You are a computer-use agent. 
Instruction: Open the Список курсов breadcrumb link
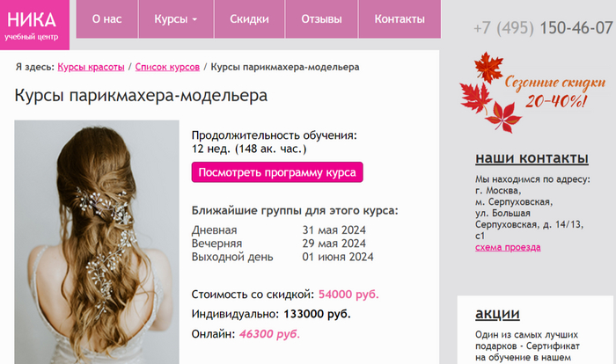167,67
